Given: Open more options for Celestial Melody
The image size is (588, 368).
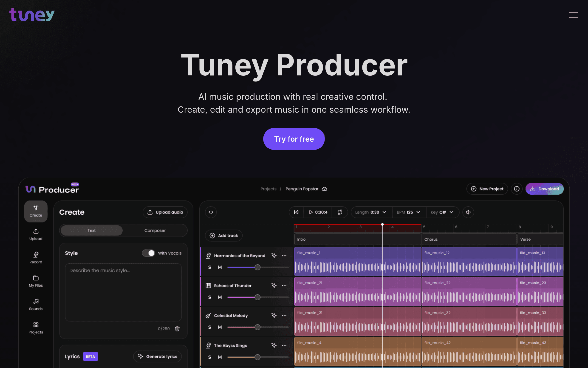Looking at the screenshot, I should tap(284, 315).
